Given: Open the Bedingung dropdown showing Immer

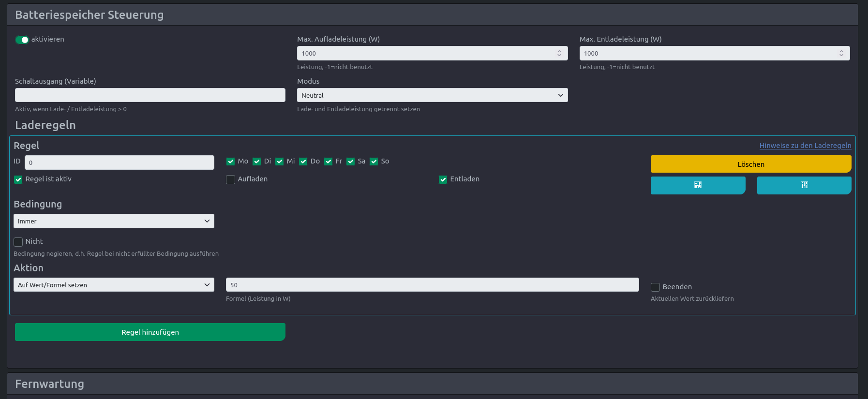Looking at the screenshot, I should coord(114,221).
